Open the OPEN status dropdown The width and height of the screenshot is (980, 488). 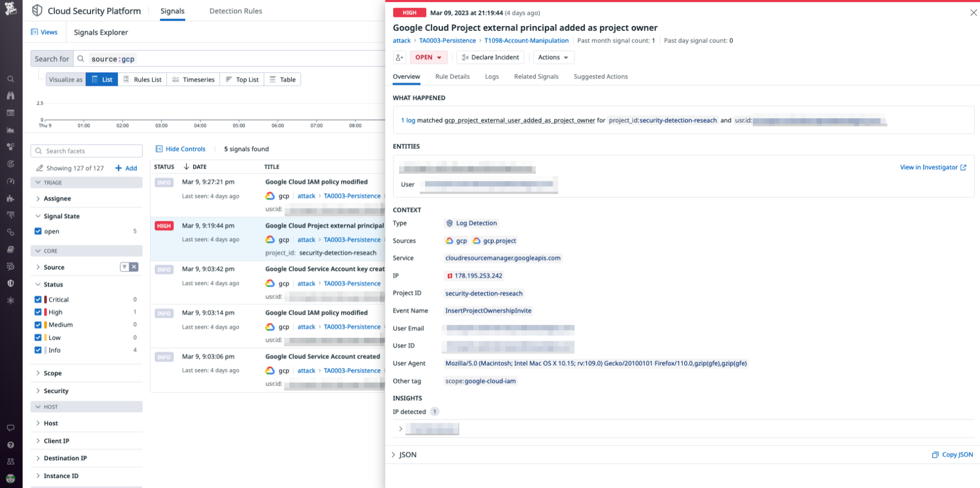(428, 57)
